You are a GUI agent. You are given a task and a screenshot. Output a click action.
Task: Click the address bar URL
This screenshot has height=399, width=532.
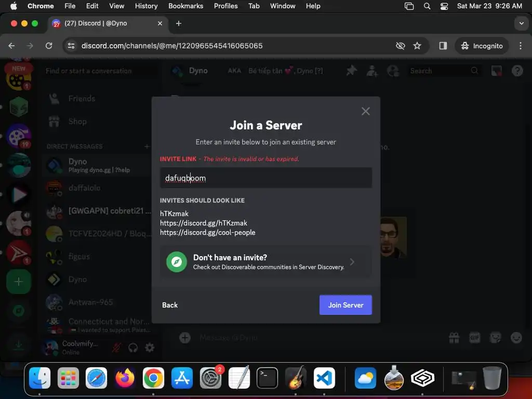point(172,46)
